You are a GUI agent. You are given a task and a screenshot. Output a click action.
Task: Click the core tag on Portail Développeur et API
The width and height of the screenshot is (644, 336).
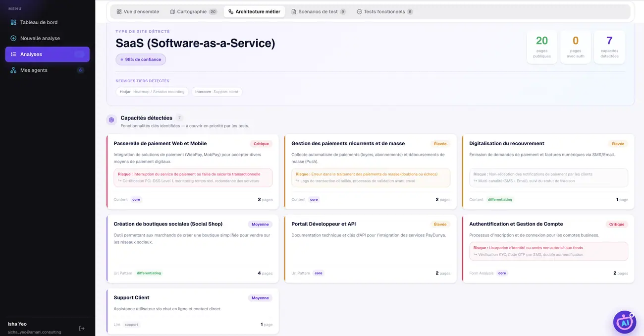318,273
